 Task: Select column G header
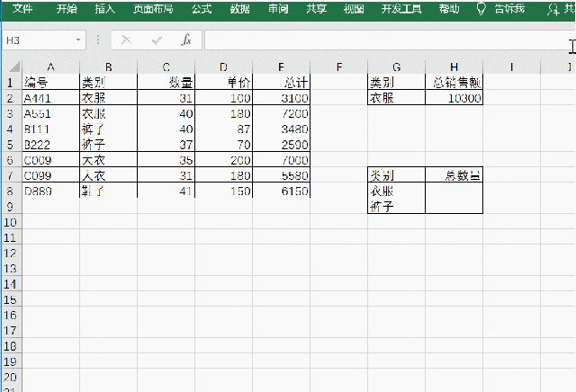(x=397, y=67)
